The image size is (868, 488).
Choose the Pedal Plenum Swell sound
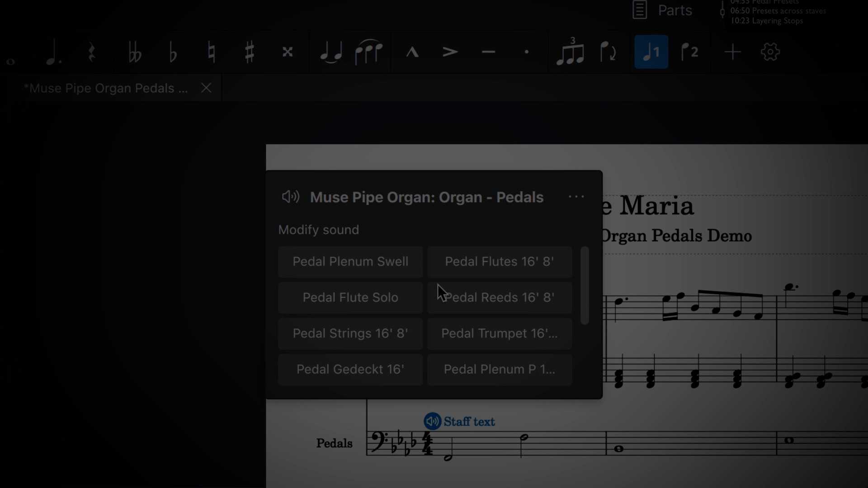350,262
